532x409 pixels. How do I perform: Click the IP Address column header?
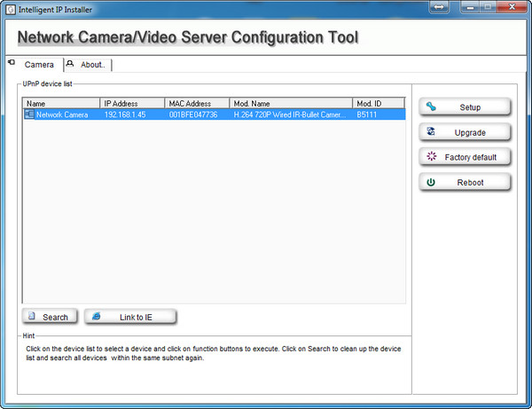point(133,103)
